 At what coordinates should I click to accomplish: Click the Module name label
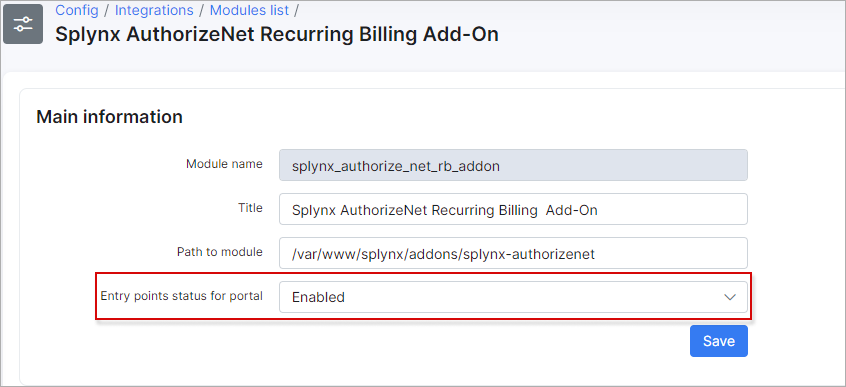(x=224, y=164)
